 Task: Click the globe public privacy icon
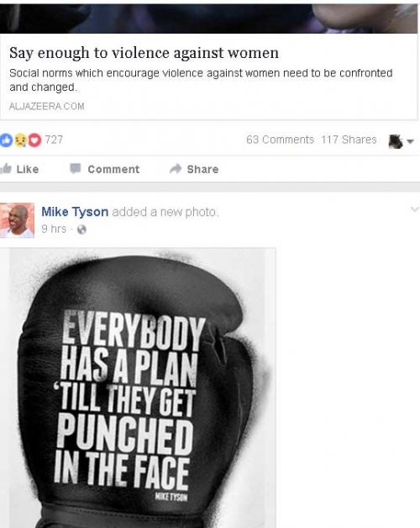[81, 230]
